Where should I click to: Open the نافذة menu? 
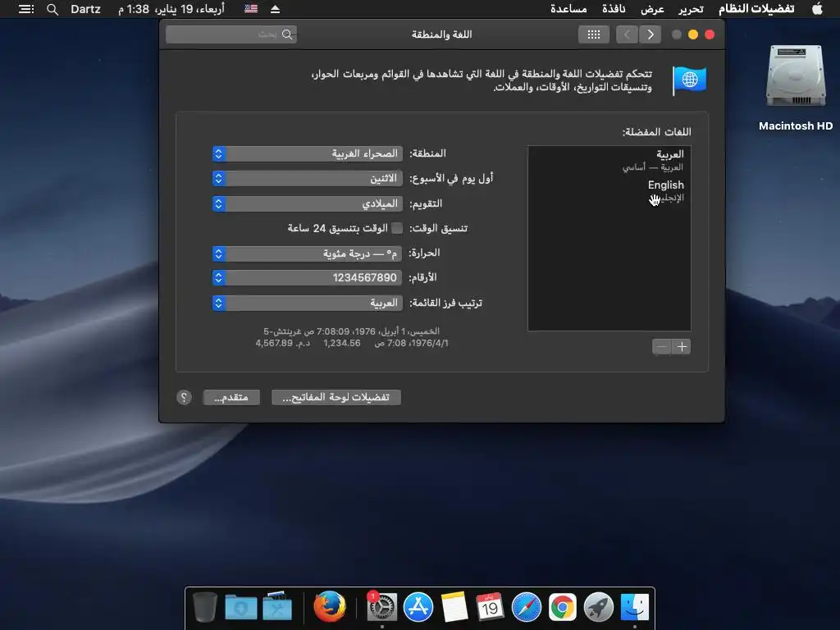click(614, 9)
